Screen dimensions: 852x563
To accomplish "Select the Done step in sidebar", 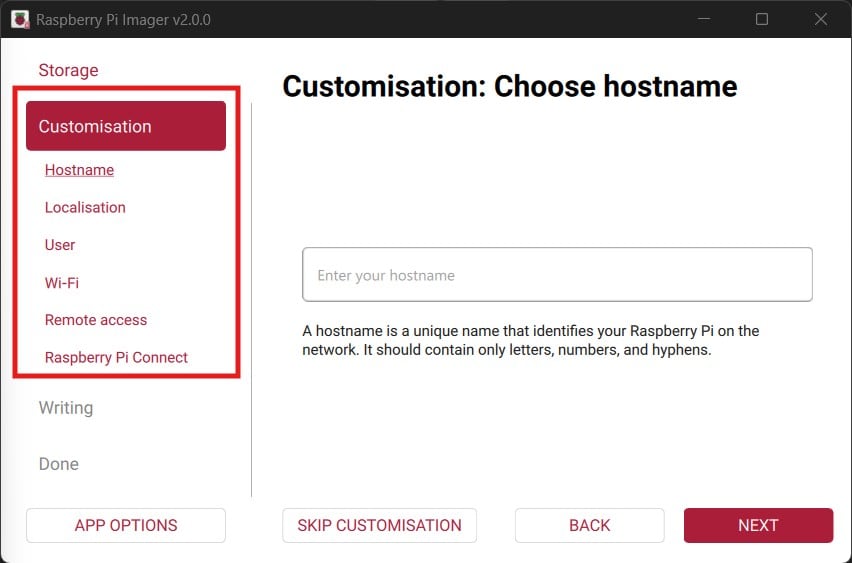I will [59, 464].
